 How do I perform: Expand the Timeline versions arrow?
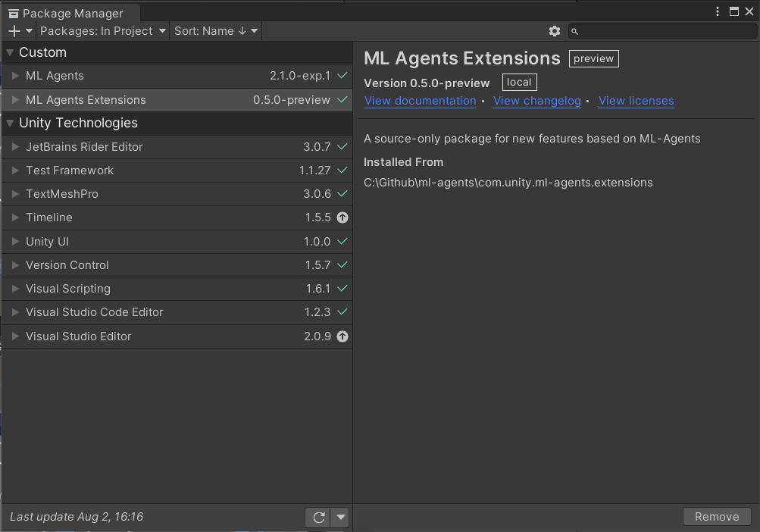coord(15,217)
